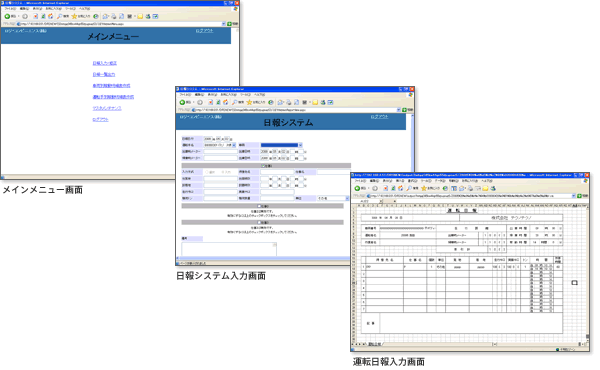Open ファイル menu in main menu window
Viewport: 600px width, 370px height.
pos(10,8)
